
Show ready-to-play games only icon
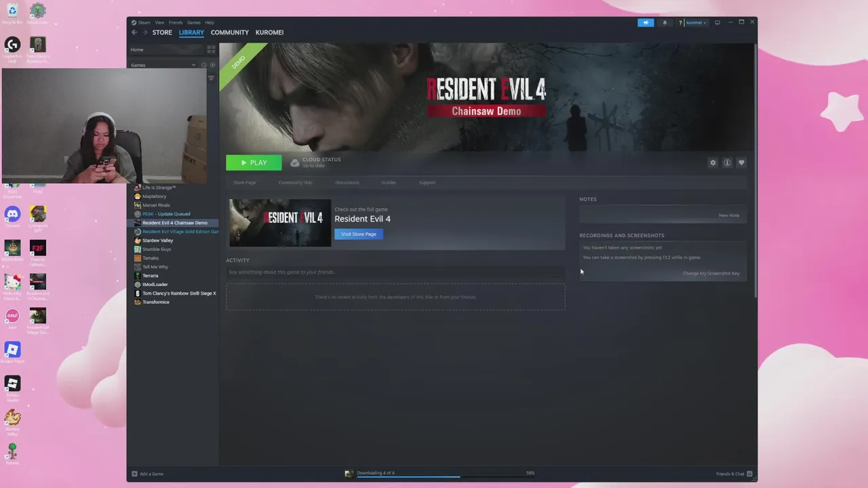212,65
